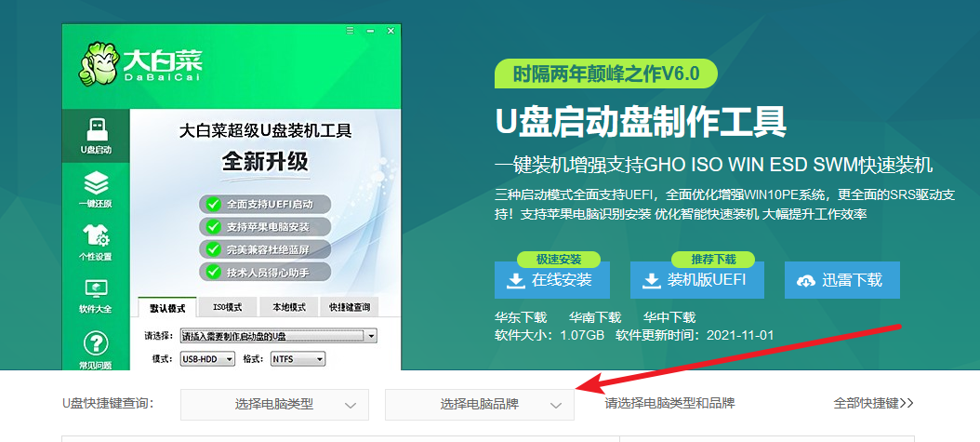The width and height of the screenshot is (980, 442).
Task: Expand the 选择电脑类型 dropdown
Action: pyautogui.click(x=274, y=405)
